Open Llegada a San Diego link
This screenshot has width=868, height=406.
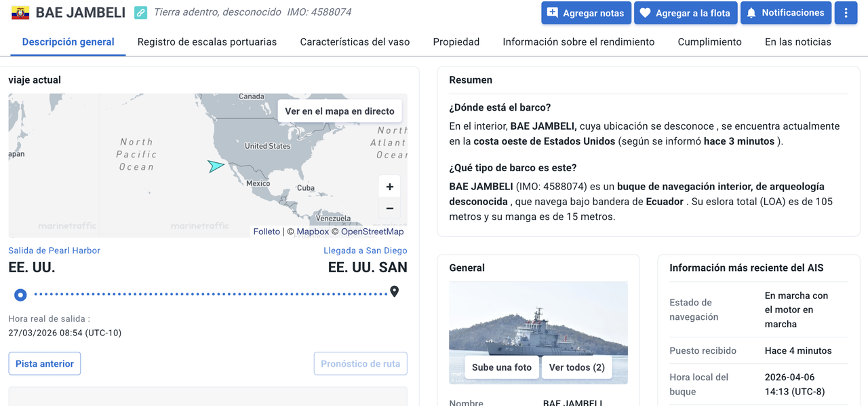(366, 251)
